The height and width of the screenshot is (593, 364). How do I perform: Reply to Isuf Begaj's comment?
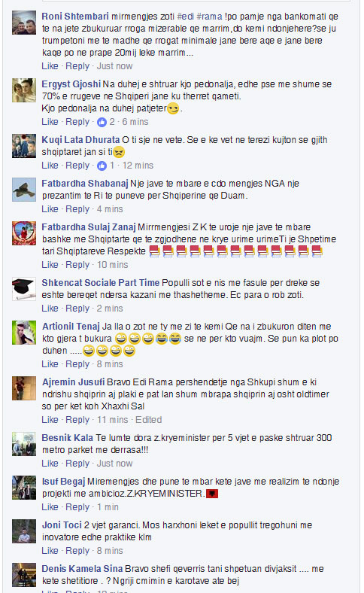coord(77,507)
